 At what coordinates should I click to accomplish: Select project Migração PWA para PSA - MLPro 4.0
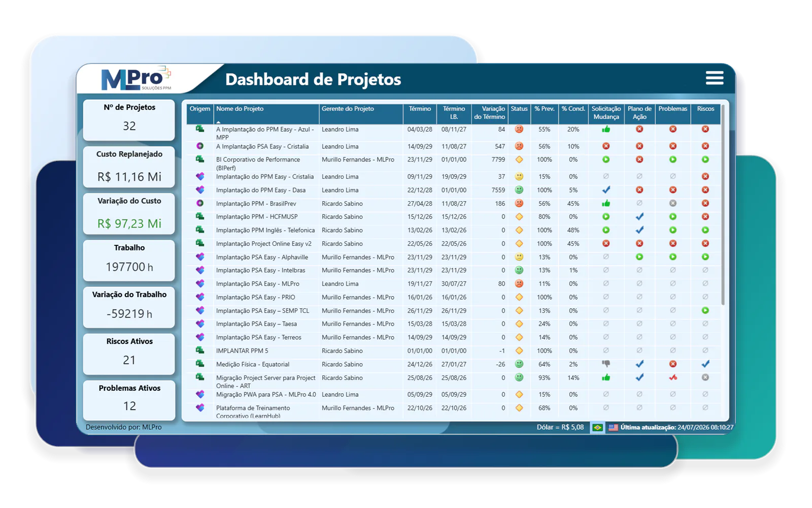point(266,394)
